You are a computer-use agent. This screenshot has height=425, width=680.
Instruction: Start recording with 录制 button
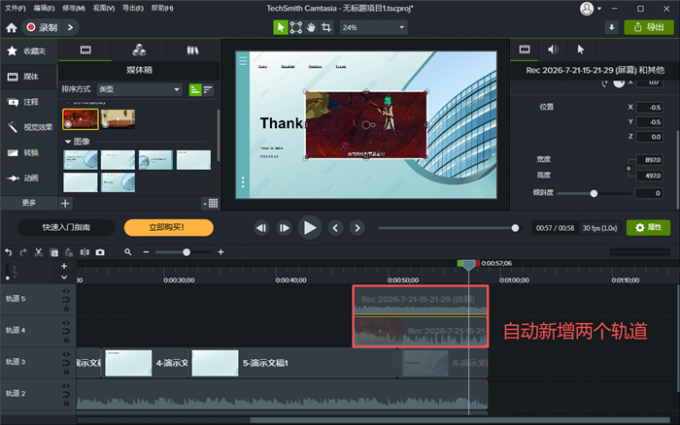(42, 27)
